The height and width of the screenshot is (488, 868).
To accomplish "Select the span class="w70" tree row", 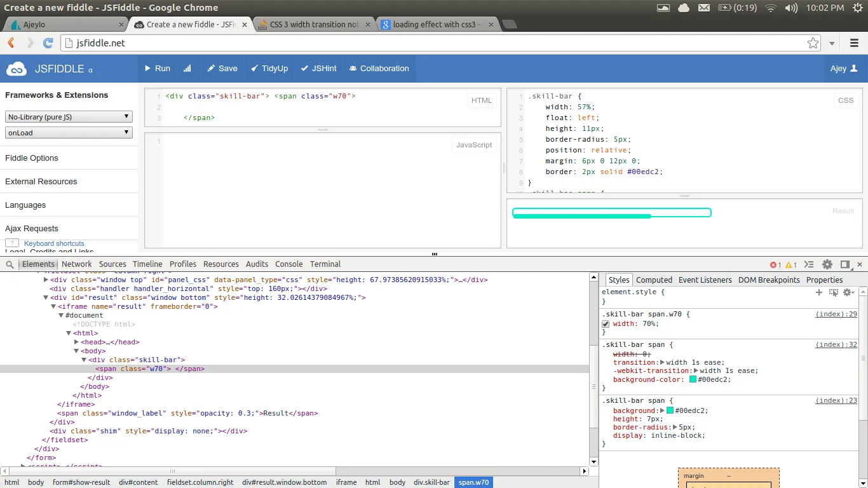I will coord(295,369).
